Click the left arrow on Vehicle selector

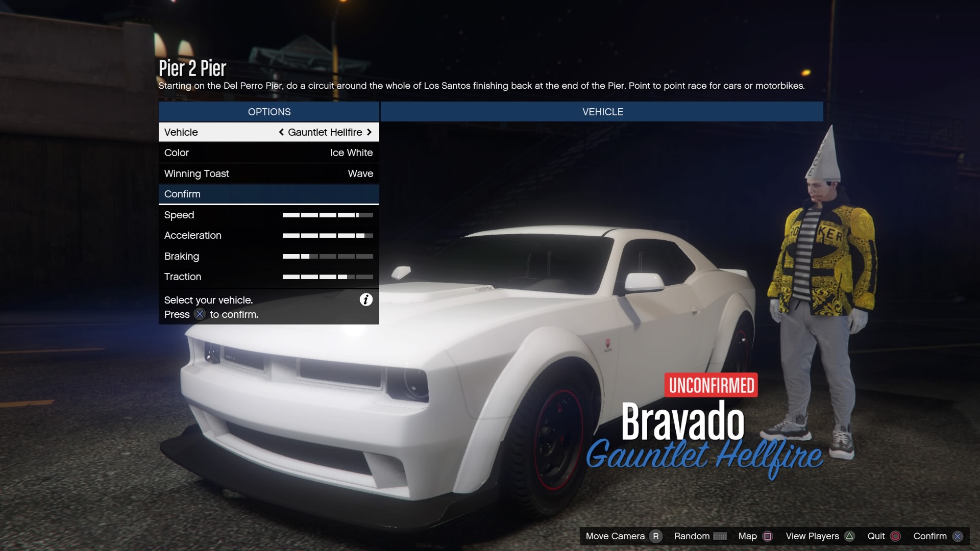(x=281, y=132)
